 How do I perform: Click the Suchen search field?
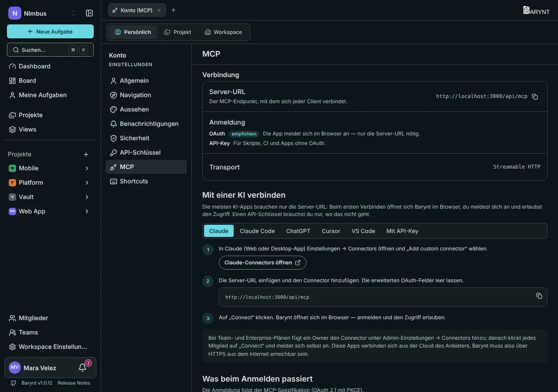50,50
